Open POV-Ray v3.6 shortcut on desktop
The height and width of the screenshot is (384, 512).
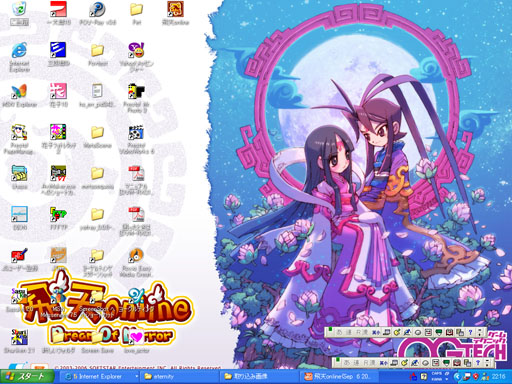(97, 9)
